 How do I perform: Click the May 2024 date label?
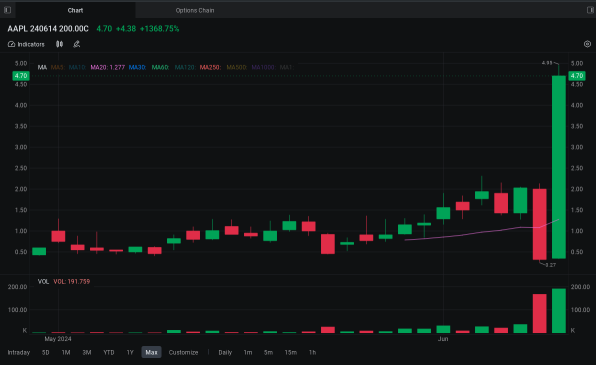[x=58, y=339]
